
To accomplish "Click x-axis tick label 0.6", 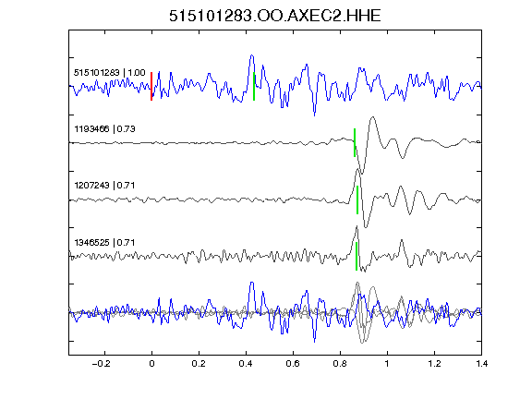I will 293,364.
